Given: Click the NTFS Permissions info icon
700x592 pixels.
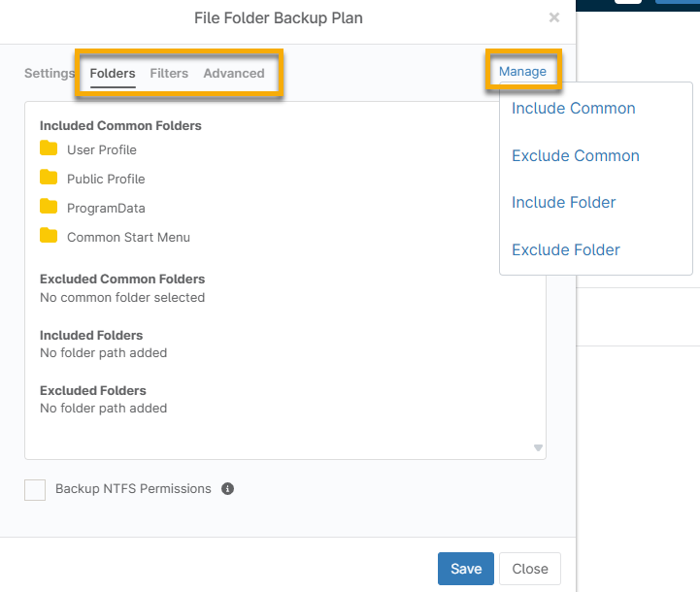Looking at the screenshot, I should 227,489.
